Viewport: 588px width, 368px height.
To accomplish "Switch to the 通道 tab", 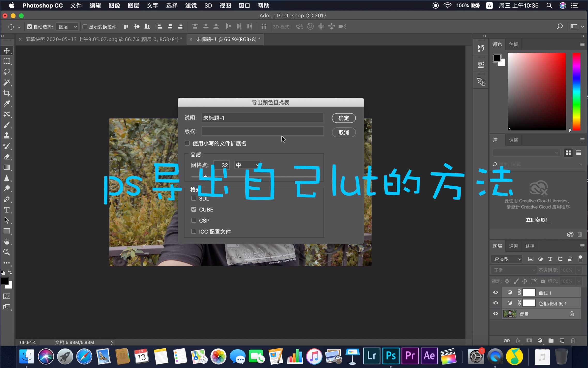I will pyautogui.click(x=513, y=246).
